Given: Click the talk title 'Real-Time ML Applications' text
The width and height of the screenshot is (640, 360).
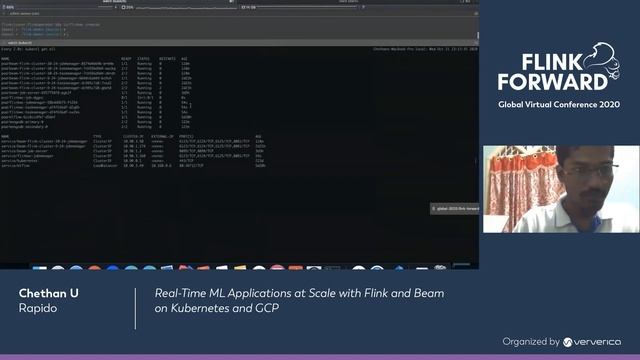Looking at the screenshot, I should 299,300.
